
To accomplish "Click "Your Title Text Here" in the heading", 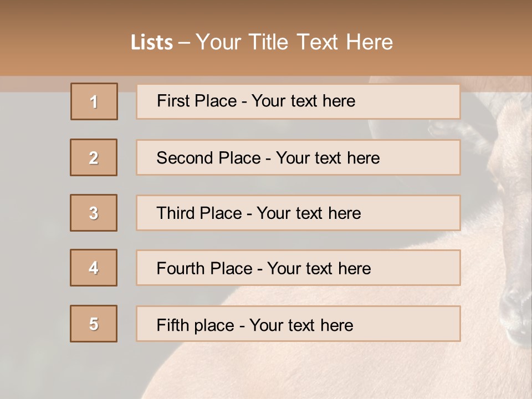I will point(294,43).
